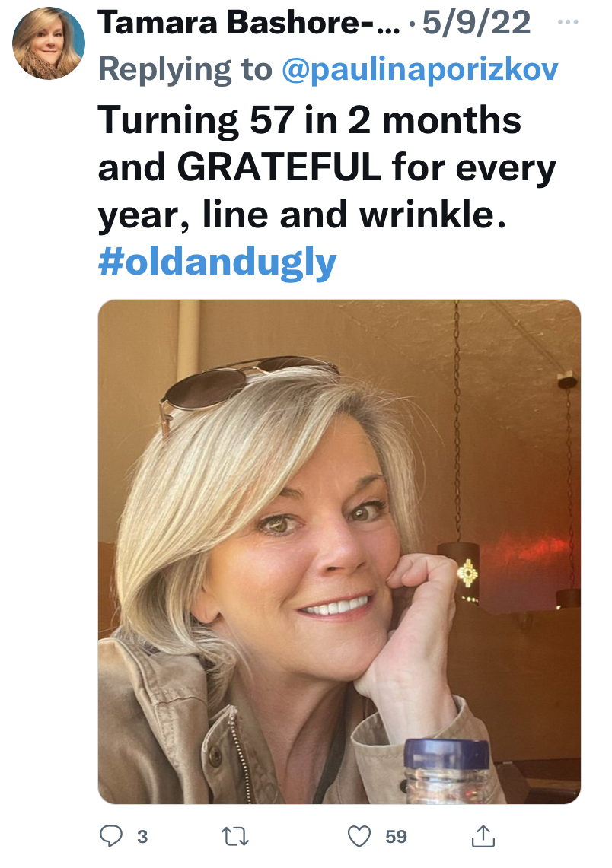Tap the share upload icon
This screenshot has width=612, height=868.
coord(483,837)
